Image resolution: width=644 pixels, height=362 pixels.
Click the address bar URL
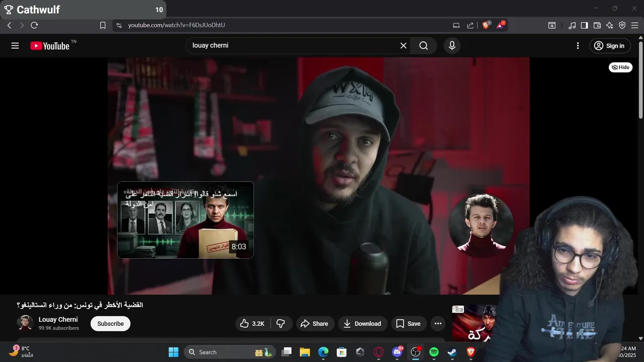[176, 25]
